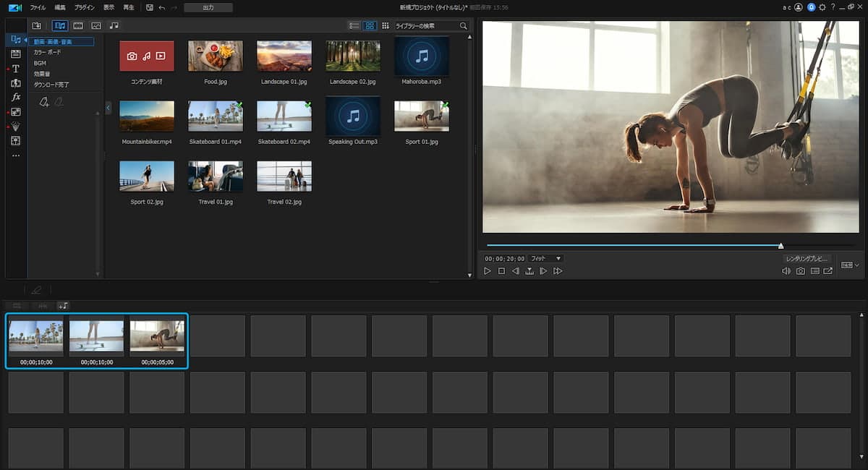Click the preview playback seek bar handle
The height and width of the screenshot is (470, 868).
tap(781, 246)
